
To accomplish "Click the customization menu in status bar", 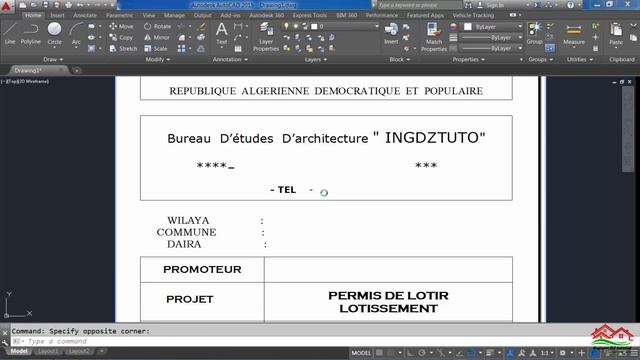I will (635, 353).
